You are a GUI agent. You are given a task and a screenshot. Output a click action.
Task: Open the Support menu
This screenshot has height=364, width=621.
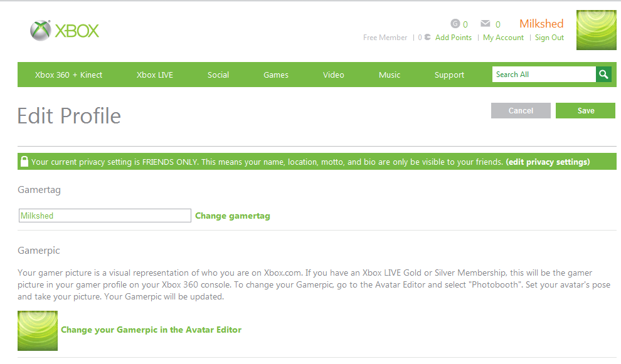tap(449, 75)
